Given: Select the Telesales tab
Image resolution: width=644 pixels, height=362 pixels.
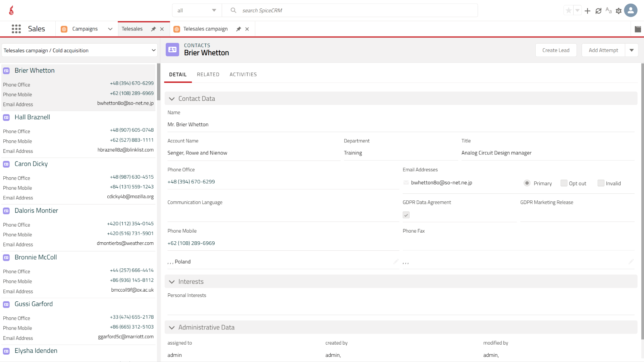Looking at the screenshot, I should click(132, 29).
